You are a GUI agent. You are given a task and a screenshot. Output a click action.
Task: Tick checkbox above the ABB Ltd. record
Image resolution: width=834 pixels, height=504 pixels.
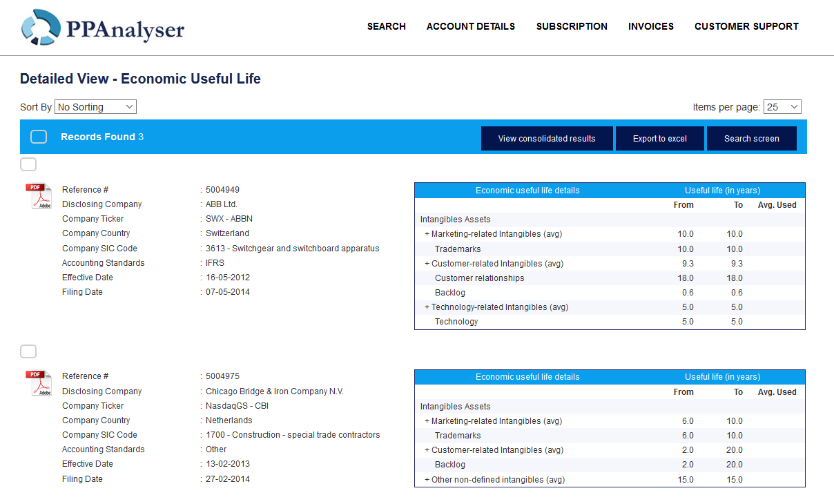point(28,164)
